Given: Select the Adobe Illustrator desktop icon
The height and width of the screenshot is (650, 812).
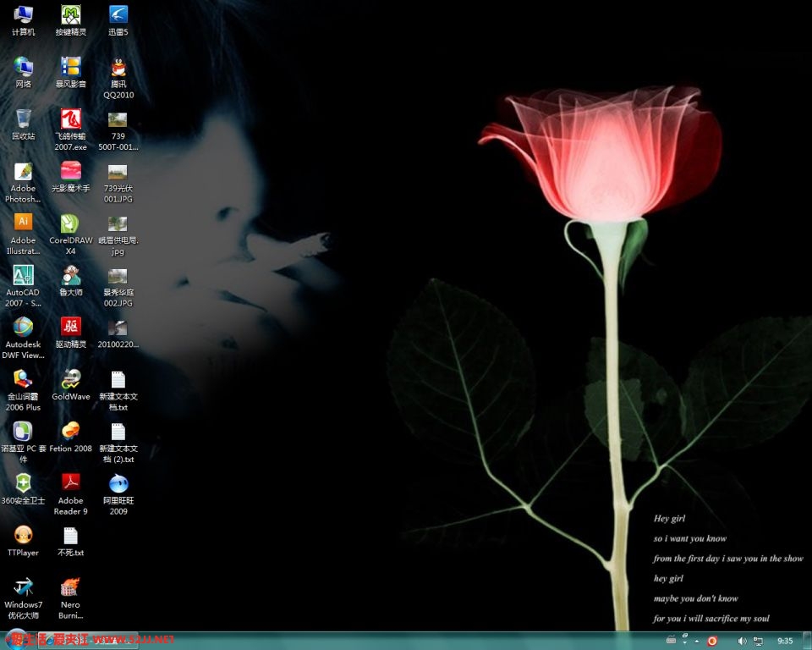Looking at the screenshot, I should [x=23, y=223].
